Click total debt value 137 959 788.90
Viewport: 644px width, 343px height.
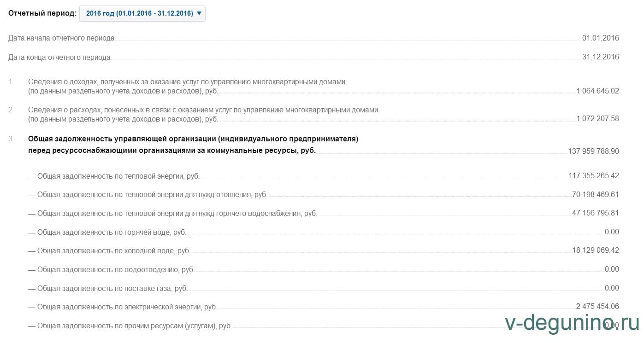pyautogui.click(x=594, y=151)
